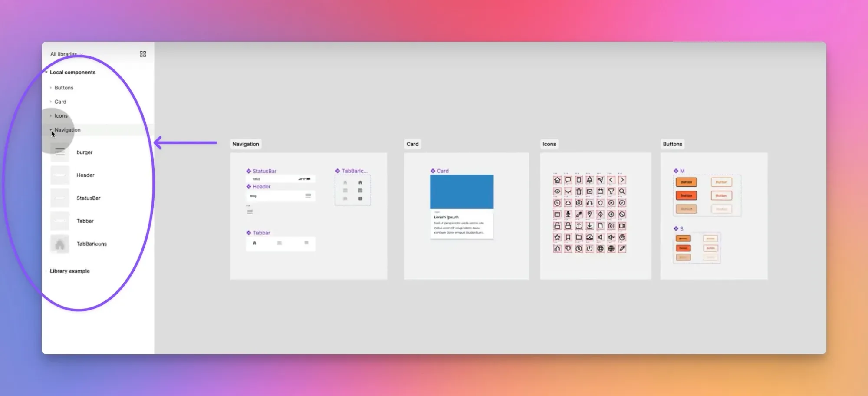
Task: Click the magnifying glass search icon
Action: (x=622, y=191)
